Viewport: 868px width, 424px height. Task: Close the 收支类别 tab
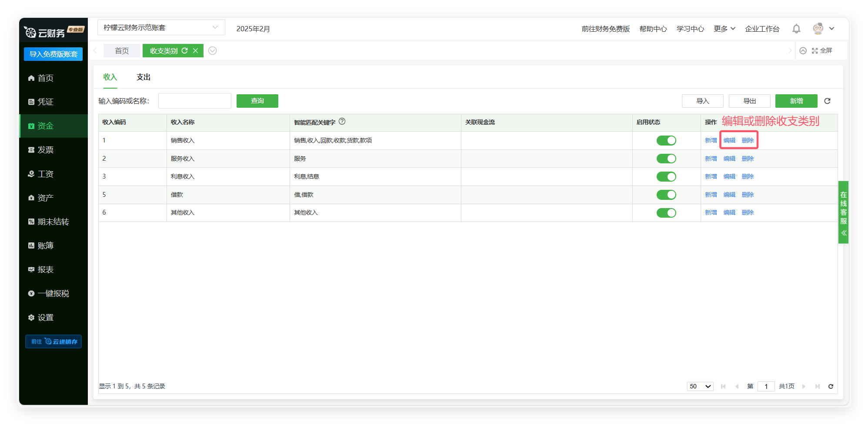[196, 51]
